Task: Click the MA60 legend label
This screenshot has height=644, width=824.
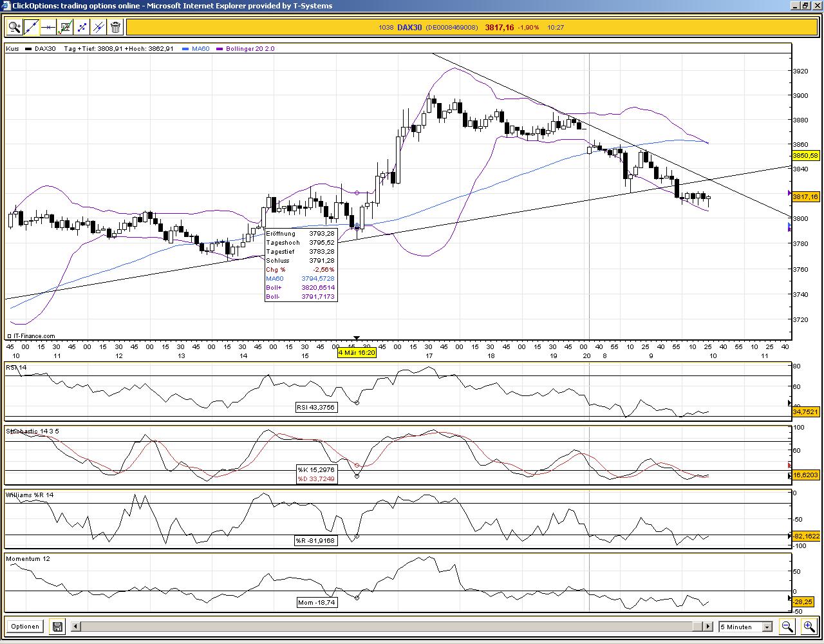Action: pyautogui.click(x=200, y=49)
